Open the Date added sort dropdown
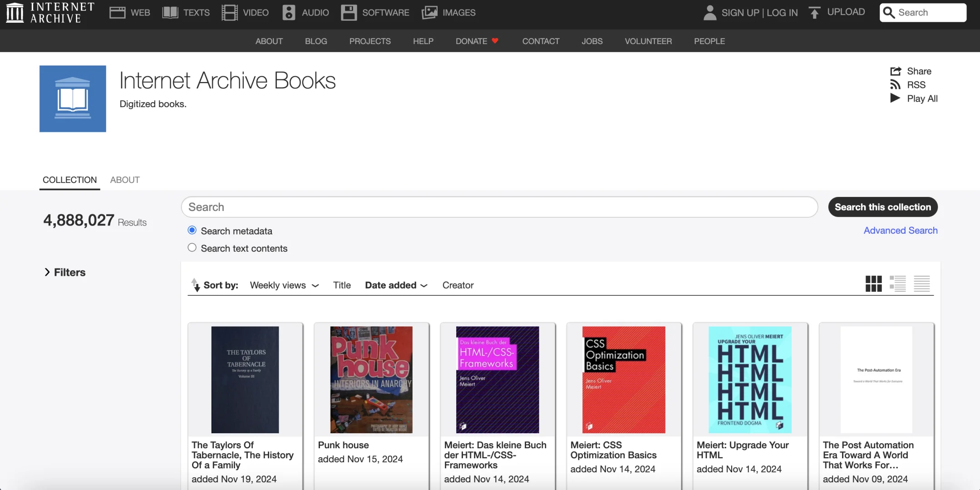This screenshot has width=980, height=490. click(396, 285)
